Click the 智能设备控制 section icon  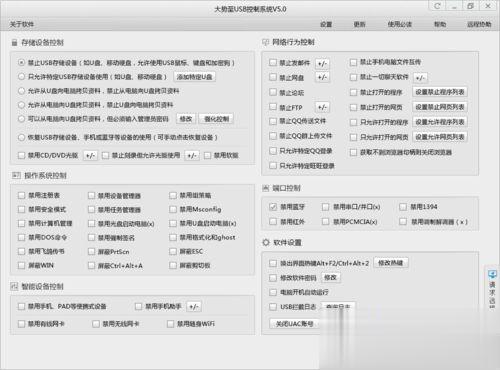[x=14, y=286]
